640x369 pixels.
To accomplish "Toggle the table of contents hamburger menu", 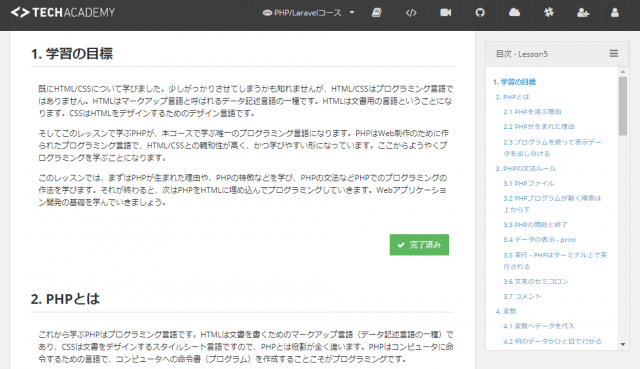I will (613, 53).
